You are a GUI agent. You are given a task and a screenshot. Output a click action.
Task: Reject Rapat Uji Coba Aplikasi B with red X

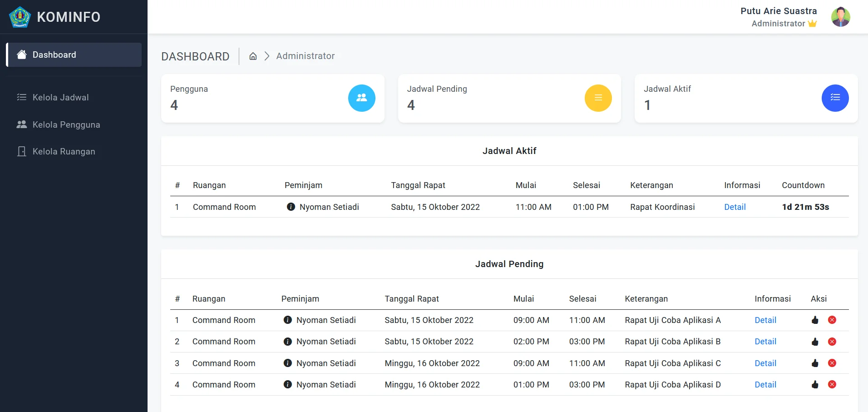pos(832,342)
